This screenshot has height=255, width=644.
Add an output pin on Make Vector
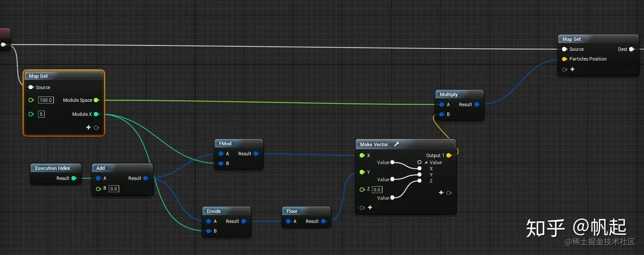point(441,193)
